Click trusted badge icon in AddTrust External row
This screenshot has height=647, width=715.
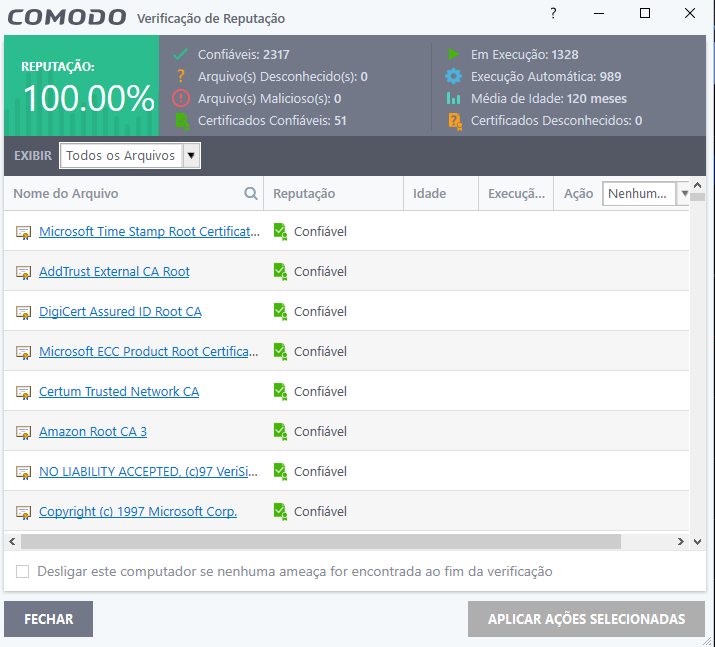[280, 272]
